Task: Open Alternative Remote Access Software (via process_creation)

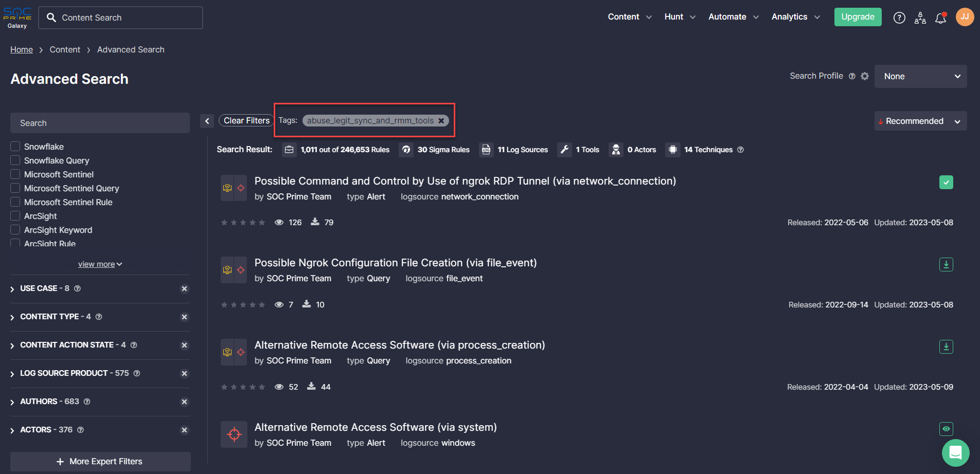Action: pyautogui.click(x=400, y=345)
